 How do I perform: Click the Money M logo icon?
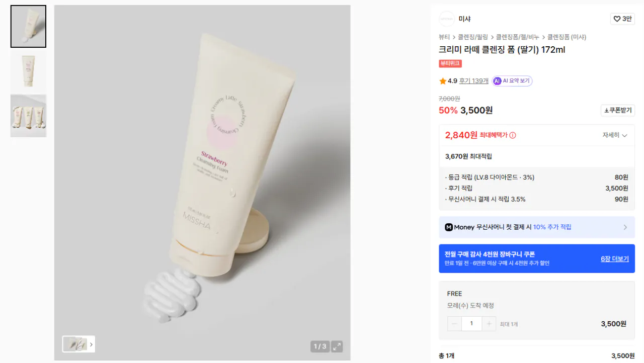click(449, 227)
